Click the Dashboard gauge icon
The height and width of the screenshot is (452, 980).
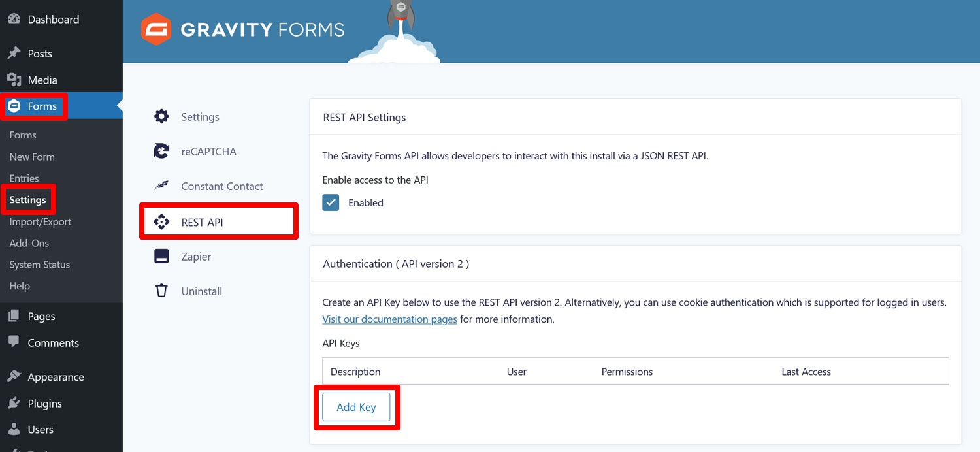point(14,19)
